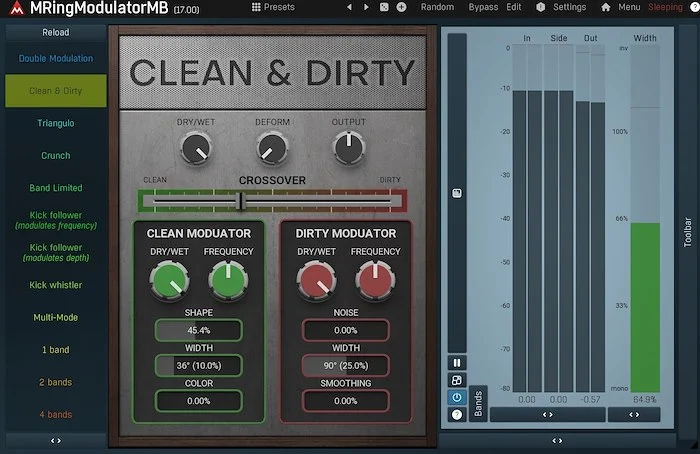700x454 pixels.
Task: Open the meters help question icon
Action: pos(457,414)
